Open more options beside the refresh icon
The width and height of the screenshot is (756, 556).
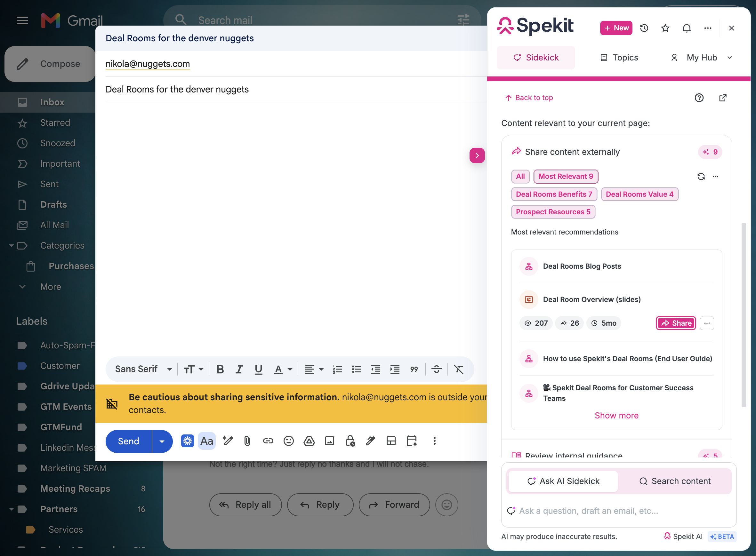pos(715,176)
